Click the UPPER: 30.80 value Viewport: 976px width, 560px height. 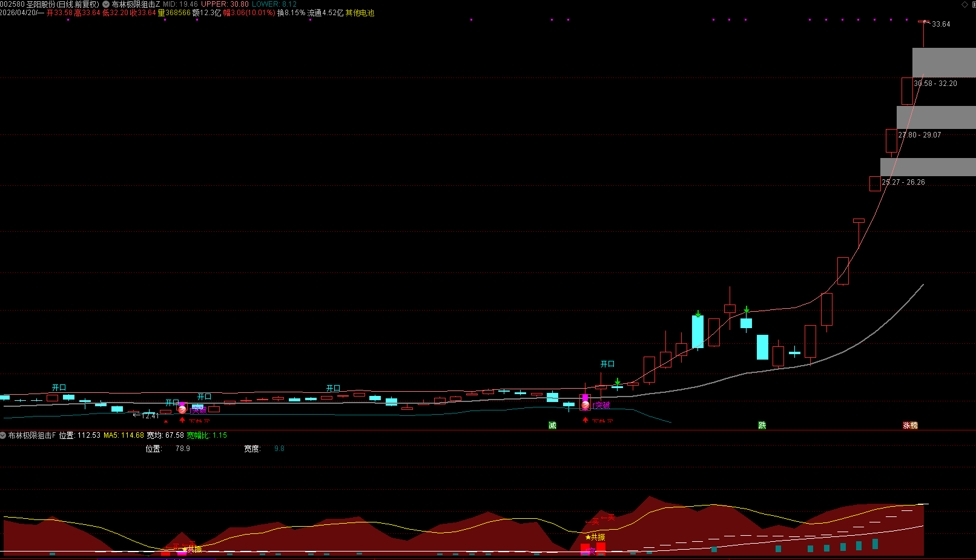(225, 4)
